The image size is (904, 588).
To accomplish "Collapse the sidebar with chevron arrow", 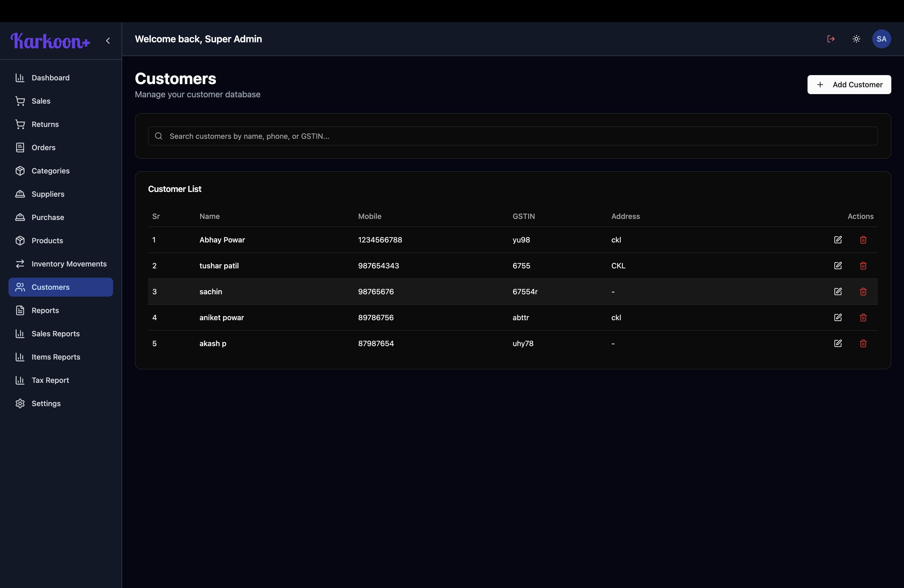I will coord(108,41).
